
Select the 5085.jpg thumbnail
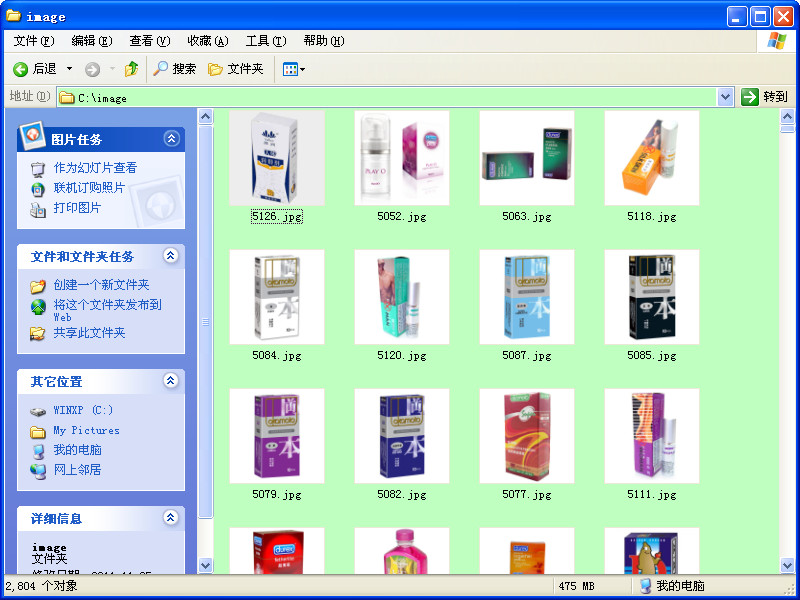pos(652,297)
